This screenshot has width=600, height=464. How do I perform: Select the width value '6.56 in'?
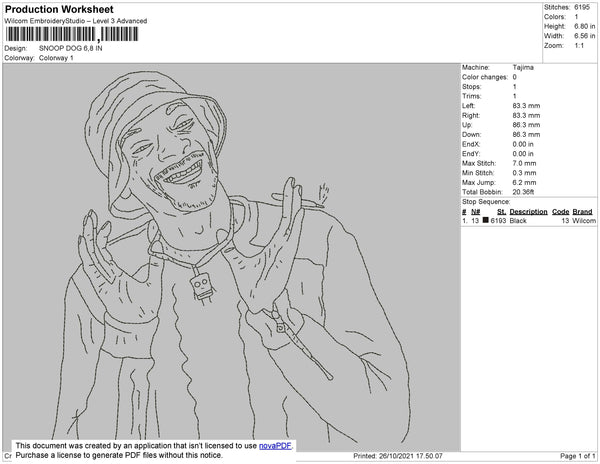(584, 36)
